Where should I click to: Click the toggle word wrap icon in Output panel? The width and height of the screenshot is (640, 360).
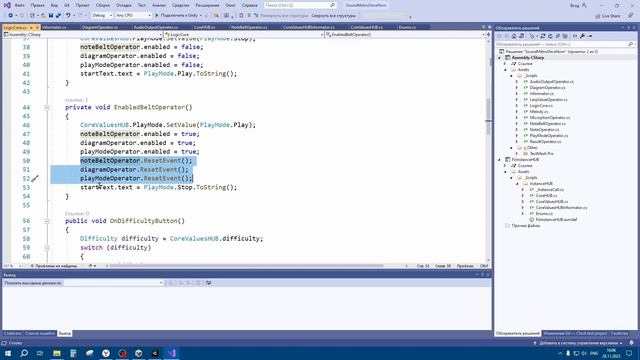tap(208, 282)
